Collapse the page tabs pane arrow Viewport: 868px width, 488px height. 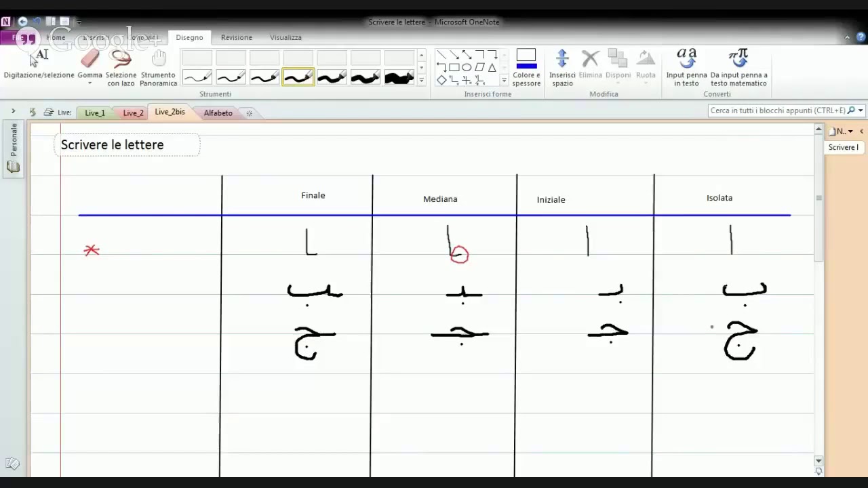point(861,131)
